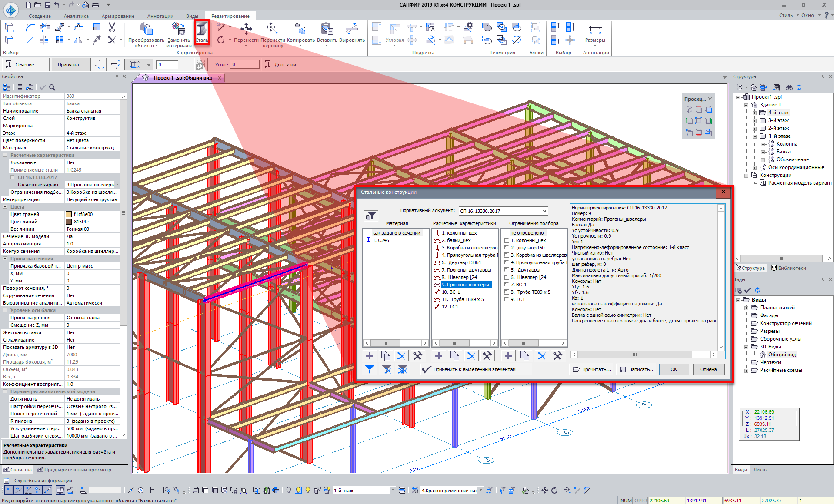The height and width of the screenshot is (504, 834).
Task: Enable the '9. ГС1' restriction checkbox
Action: point(507,299)
